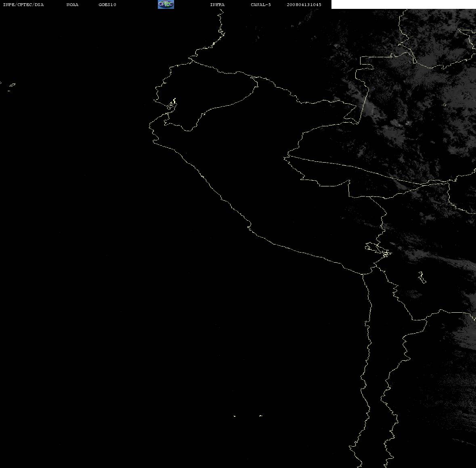Select the INPE/CPTEC/DSA header label
The width and height of the screenshot is (476, 468).
tap(23, 4)
